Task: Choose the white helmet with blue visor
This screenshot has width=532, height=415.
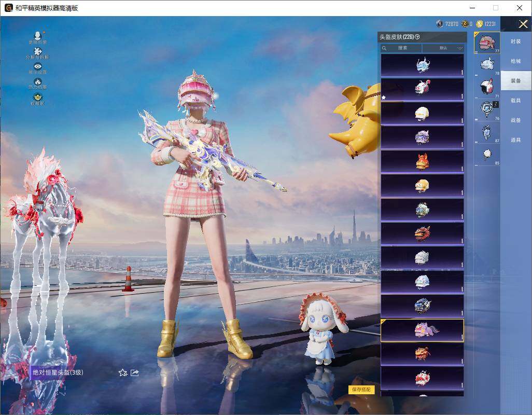Action: click(422, 282)
